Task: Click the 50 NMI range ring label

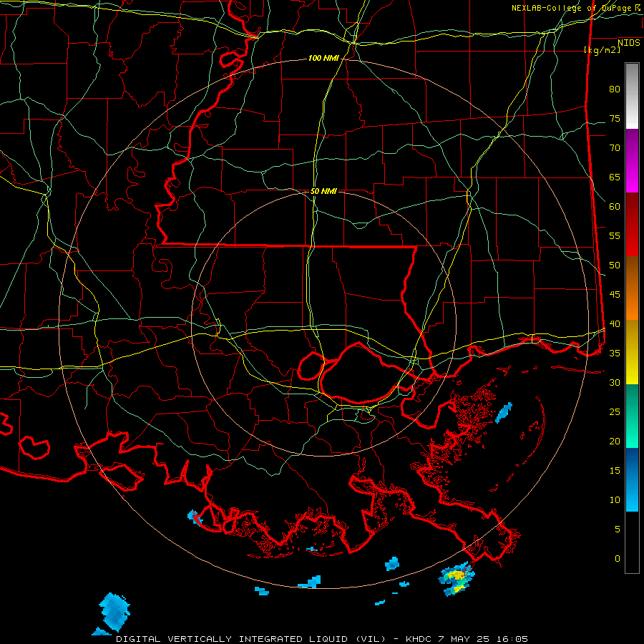Action: [x=323, y=191]
